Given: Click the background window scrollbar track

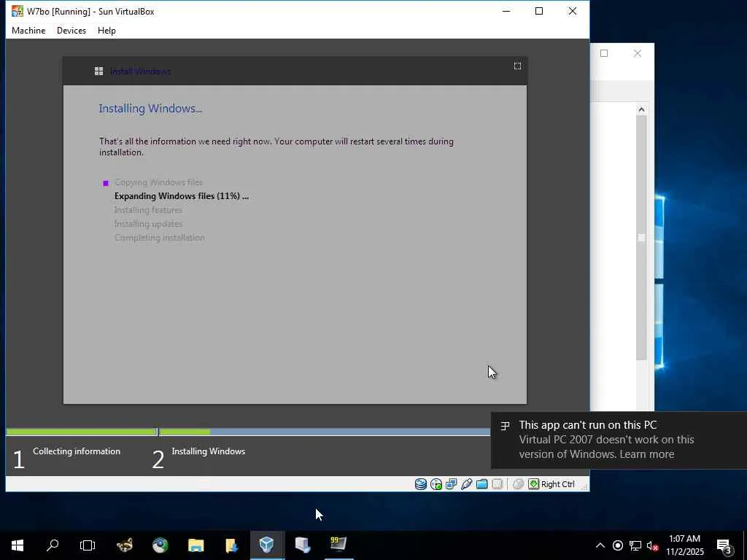Looking at the screenshot, I should pyautogui.click(x=641, y=237).
